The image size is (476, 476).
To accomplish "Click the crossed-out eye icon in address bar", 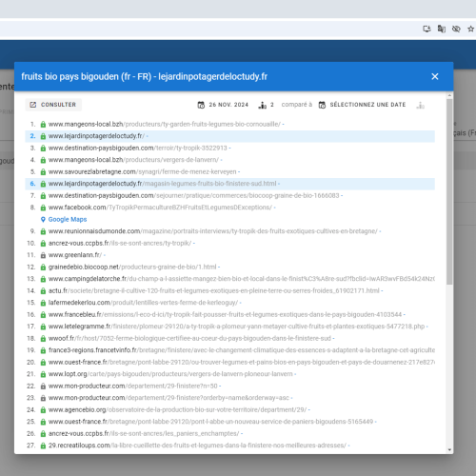I will [x=456, y=29].
